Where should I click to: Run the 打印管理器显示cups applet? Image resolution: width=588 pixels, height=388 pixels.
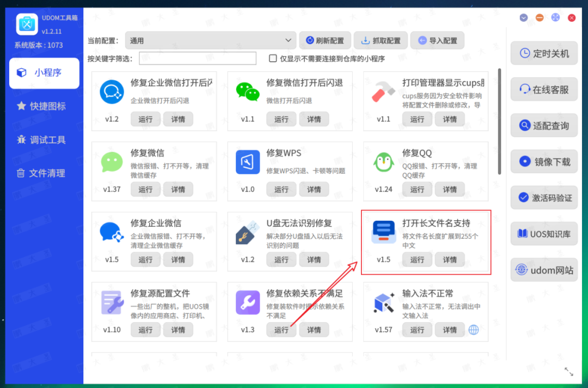(x=417, y=119)
